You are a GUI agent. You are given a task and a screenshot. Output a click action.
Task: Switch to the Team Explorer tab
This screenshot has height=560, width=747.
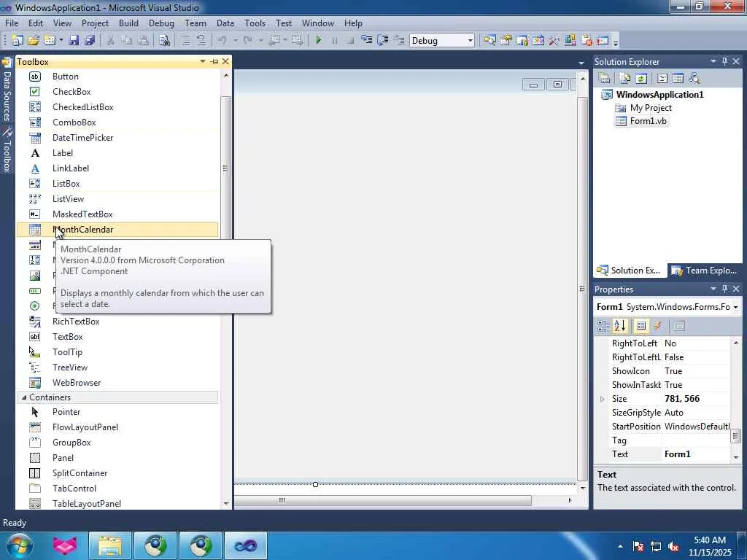pos(704,271)
